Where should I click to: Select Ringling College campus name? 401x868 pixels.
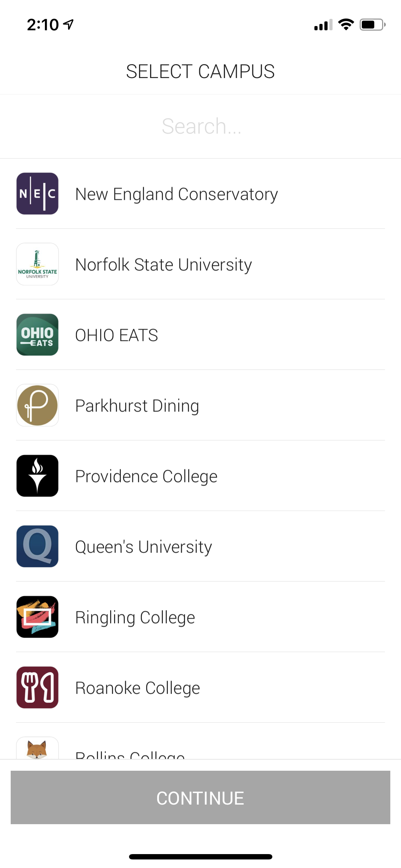(135, 618)
